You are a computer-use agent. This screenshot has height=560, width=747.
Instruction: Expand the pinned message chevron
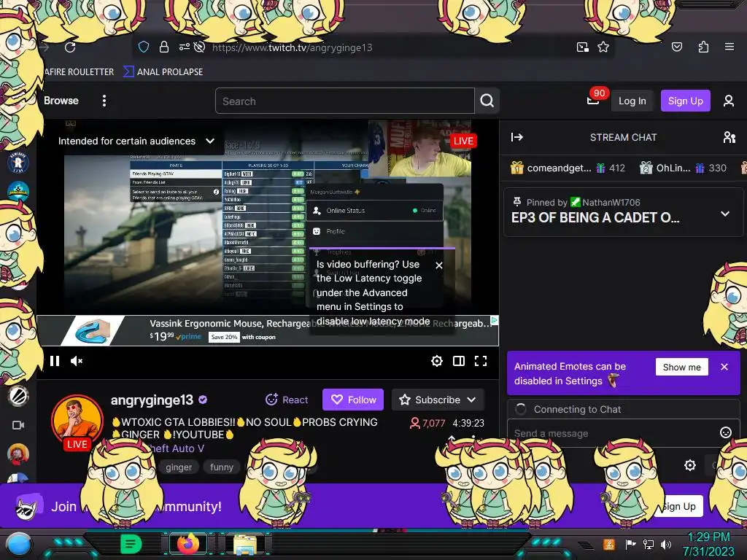(x=724, y=214)
